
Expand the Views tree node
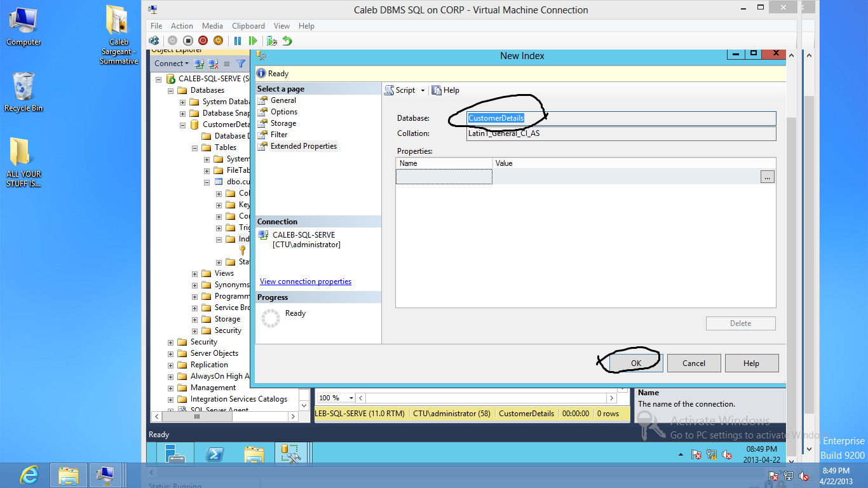[x=194, y=273]
